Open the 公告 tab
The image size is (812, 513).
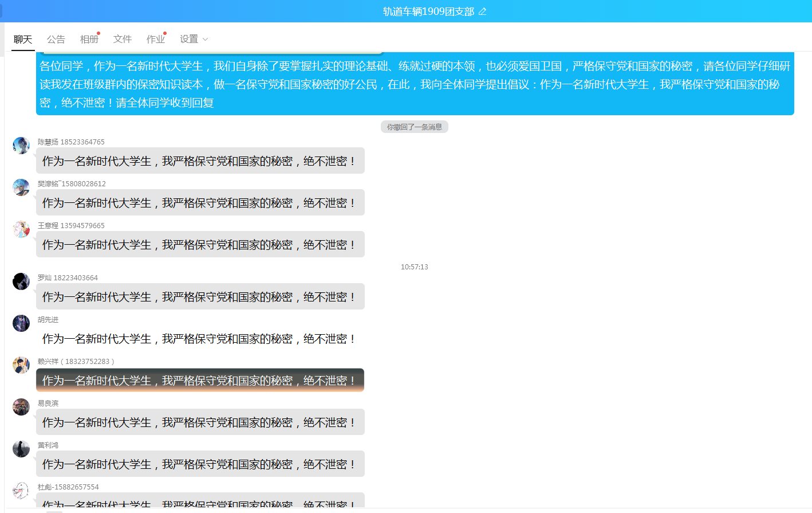56,39
